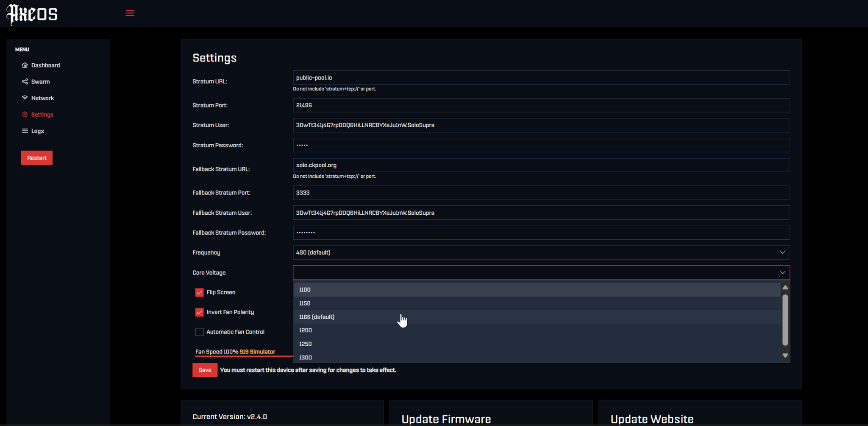Collapse the Core Voltage dropdown
Image resolution: width=868 pixels, height=426 pixels.
[x=782, y=272]
